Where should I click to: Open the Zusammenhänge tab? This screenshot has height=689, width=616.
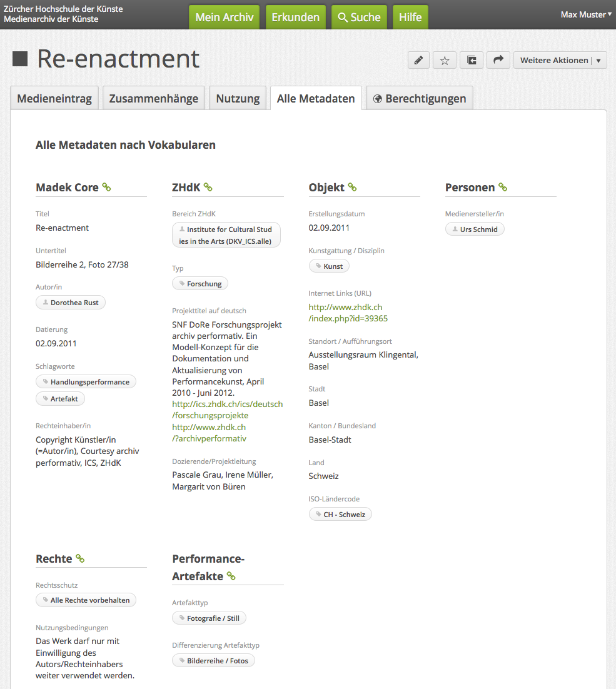[154, 99]
